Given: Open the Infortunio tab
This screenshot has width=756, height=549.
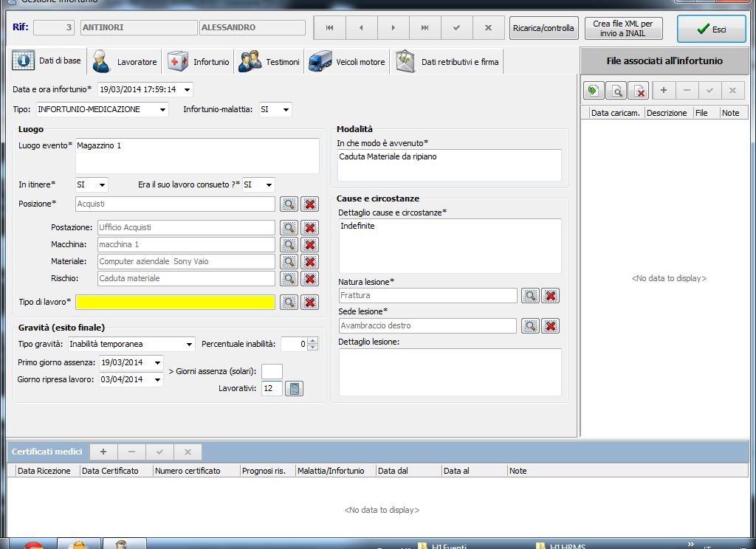Looking at the screenshot, I should 199,62.
